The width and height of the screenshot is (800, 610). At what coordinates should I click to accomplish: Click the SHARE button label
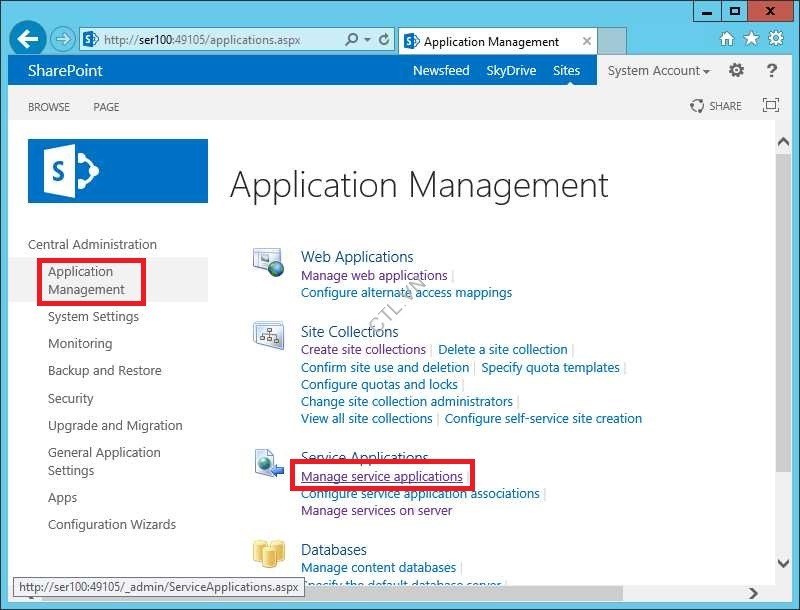click(726, 106)
